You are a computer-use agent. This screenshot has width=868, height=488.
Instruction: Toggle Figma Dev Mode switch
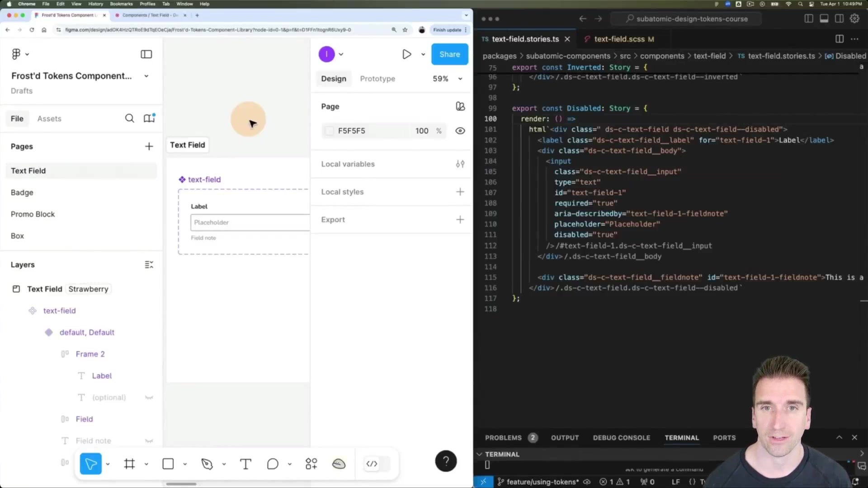click(x=377, y=464)
